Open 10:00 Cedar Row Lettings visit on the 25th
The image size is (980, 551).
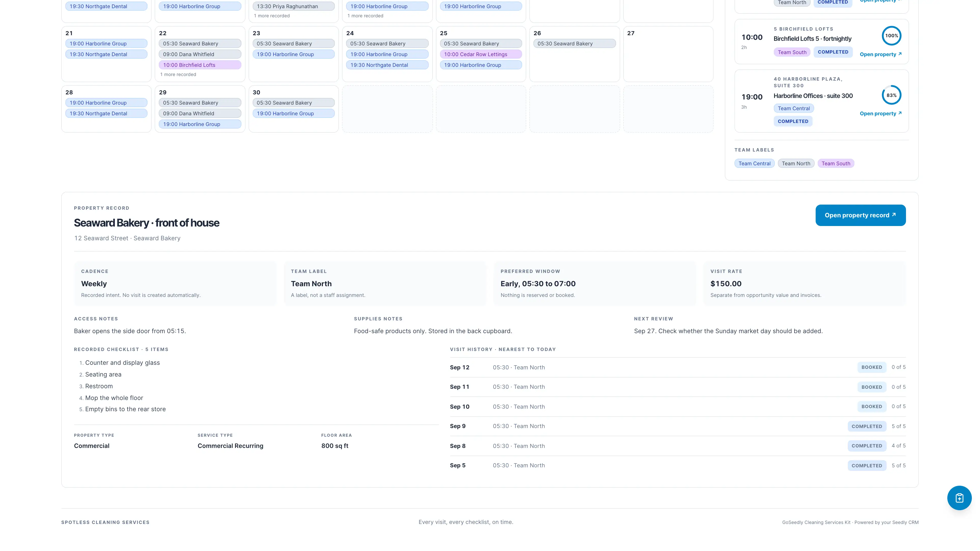click(481, 54)
